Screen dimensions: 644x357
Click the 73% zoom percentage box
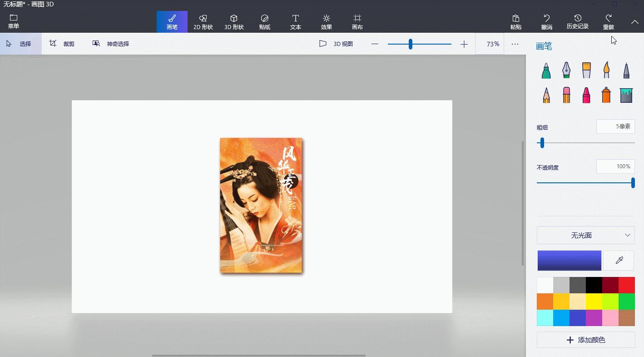point(490,44)
